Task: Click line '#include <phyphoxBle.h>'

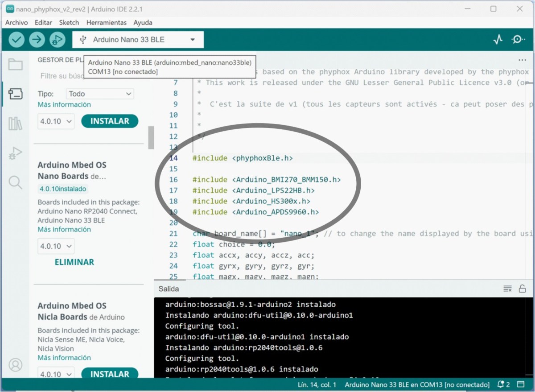Action: 243,158
